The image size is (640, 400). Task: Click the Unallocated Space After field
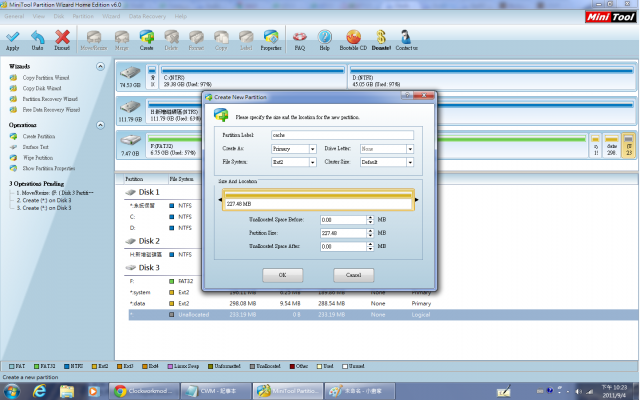pyautogui.click(x=343, y=247)
